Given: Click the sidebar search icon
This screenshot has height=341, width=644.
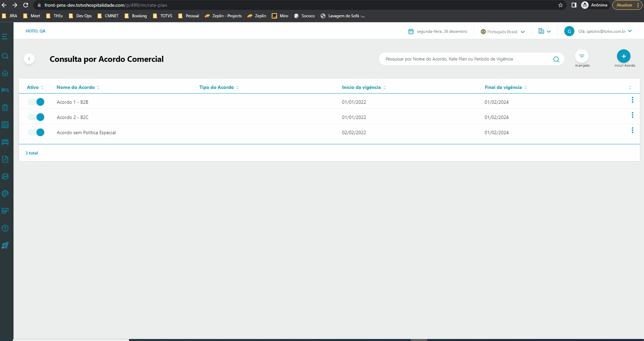Looking at the screenshot, I should tap(5, 56).
